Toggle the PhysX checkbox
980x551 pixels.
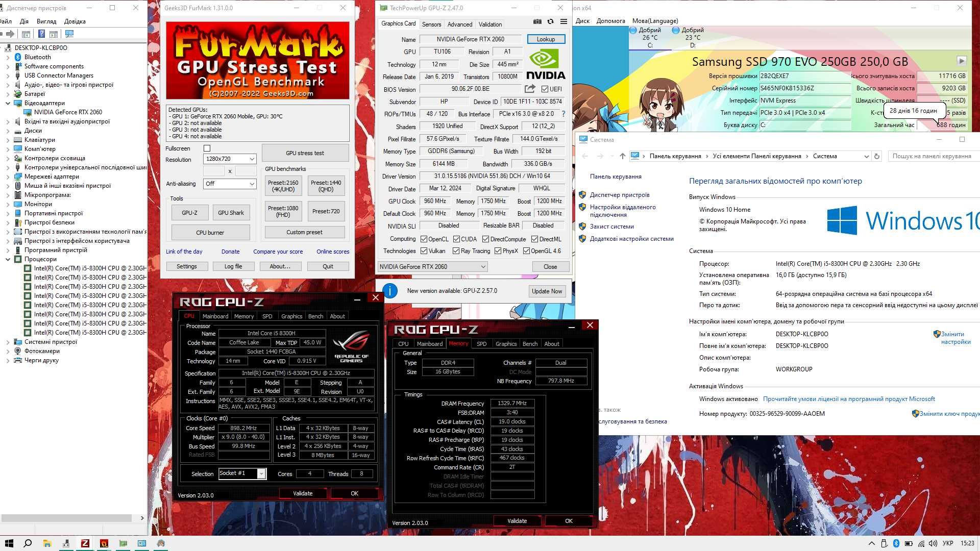tap(498, 251)
